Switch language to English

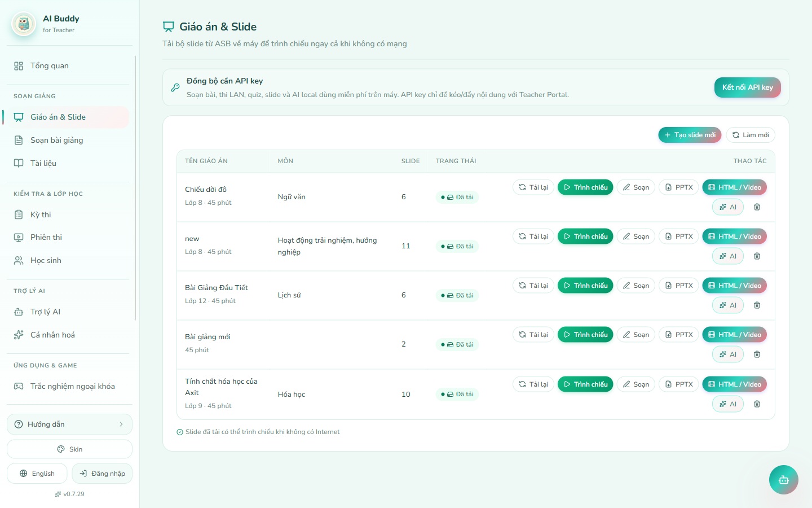click(x=37, y=474)
